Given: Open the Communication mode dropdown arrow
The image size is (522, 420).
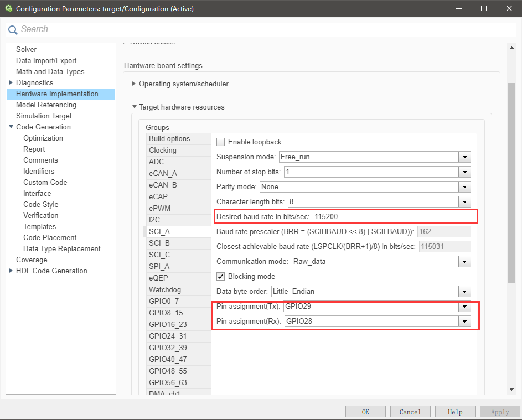Looking at the screenshot, I should pyautogui.click(x=464, y=262).
